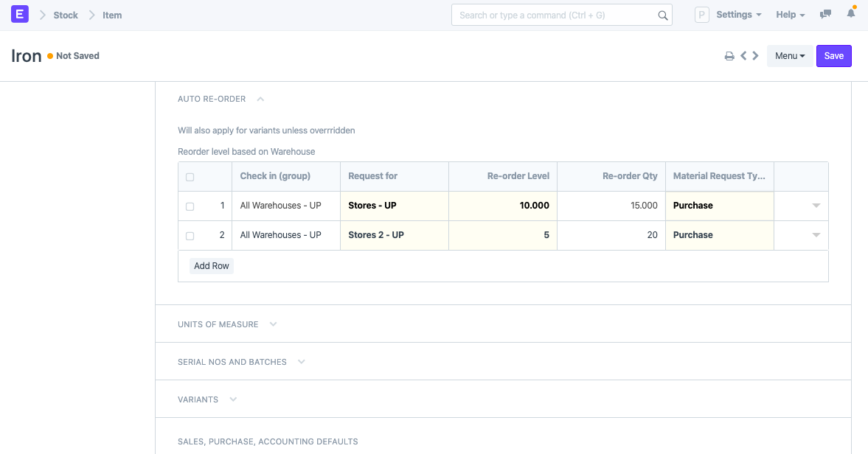Click the ERPNext home logo icon
This screenshot has width=868, height=454.
(x=20, y=15)
